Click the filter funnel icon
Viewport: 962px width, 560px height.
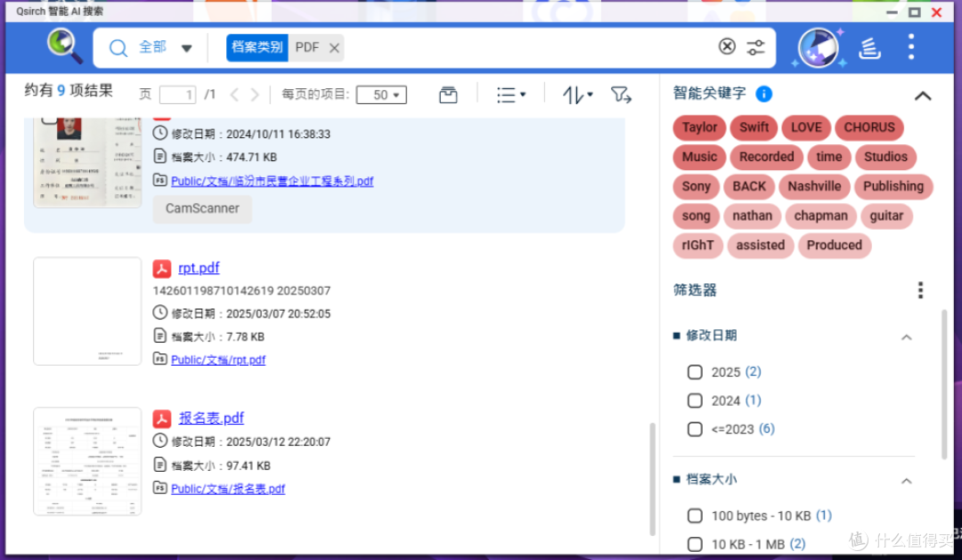(x=621, y=94)
